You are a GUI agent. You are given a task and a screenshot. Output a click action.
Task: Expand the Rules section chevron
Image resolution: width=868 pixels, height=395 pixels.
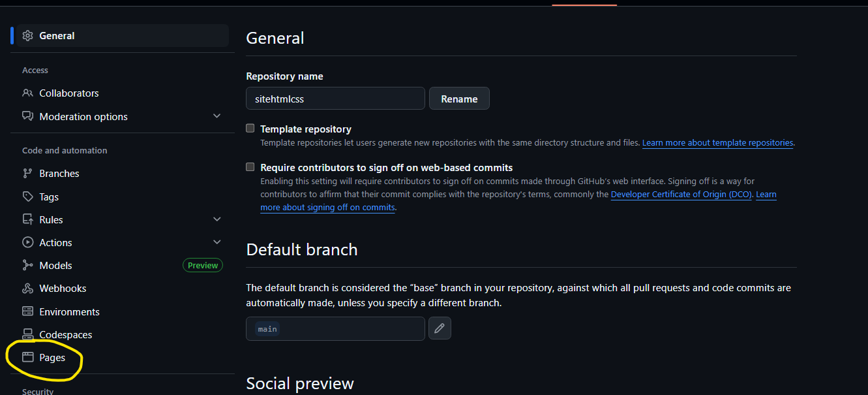pos(217,219)
